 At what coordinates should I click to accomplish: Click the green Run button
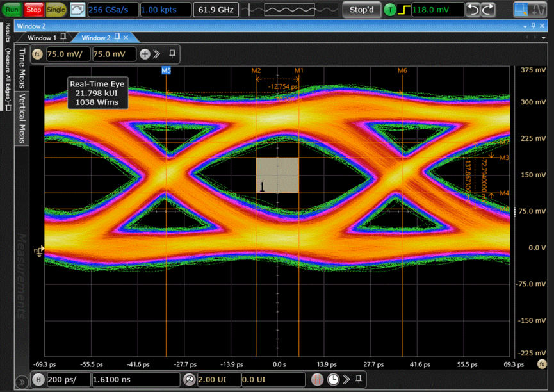click(x=12, y=10)
